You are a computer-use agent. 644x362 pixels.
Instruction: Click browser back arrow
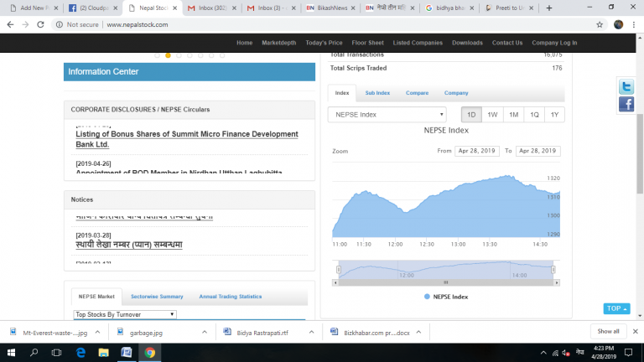pyautogui.click(x=10, y=24)
